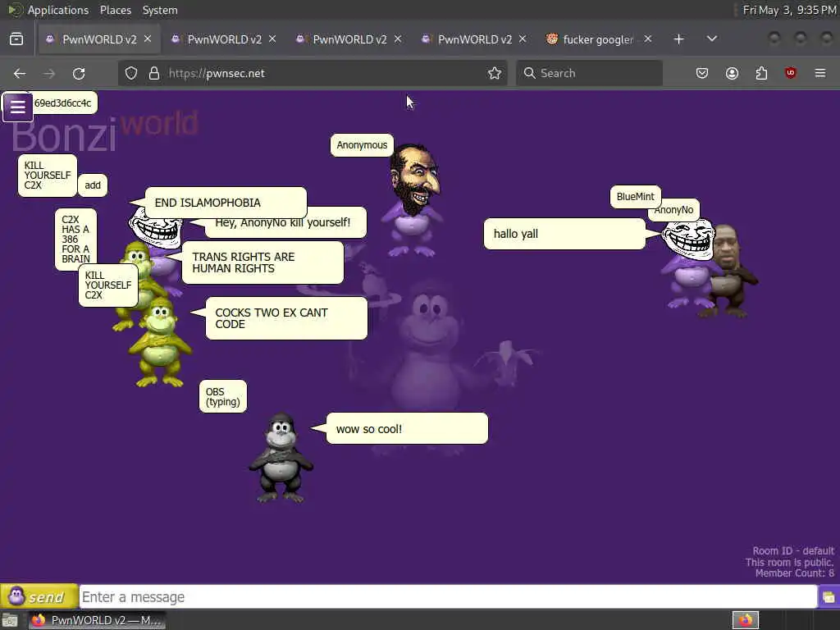Close the fourth PwnWORLD v2 tab
The height and width of the screenshot is (630, 840).
coord(523,39)
